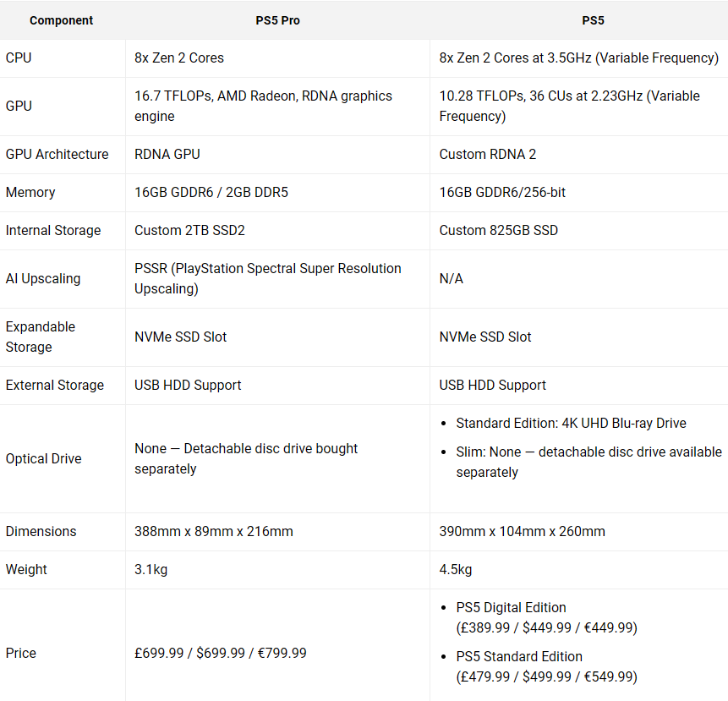Click the Optical Drive row label
The image size is (728, 701).
(x=44, y=458)
